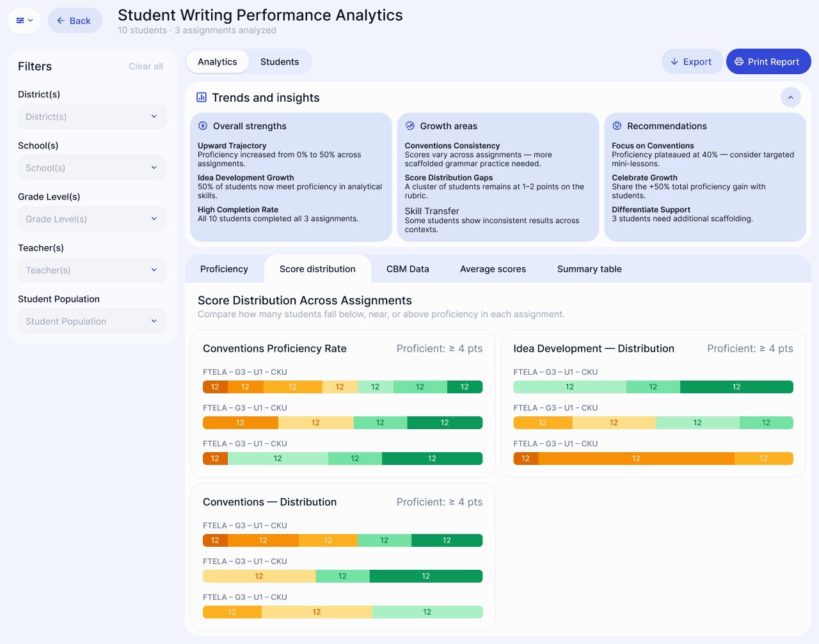Click the printer icon in Print Report
This screenshot has width=819, height=644.
[x=739, y=61]
